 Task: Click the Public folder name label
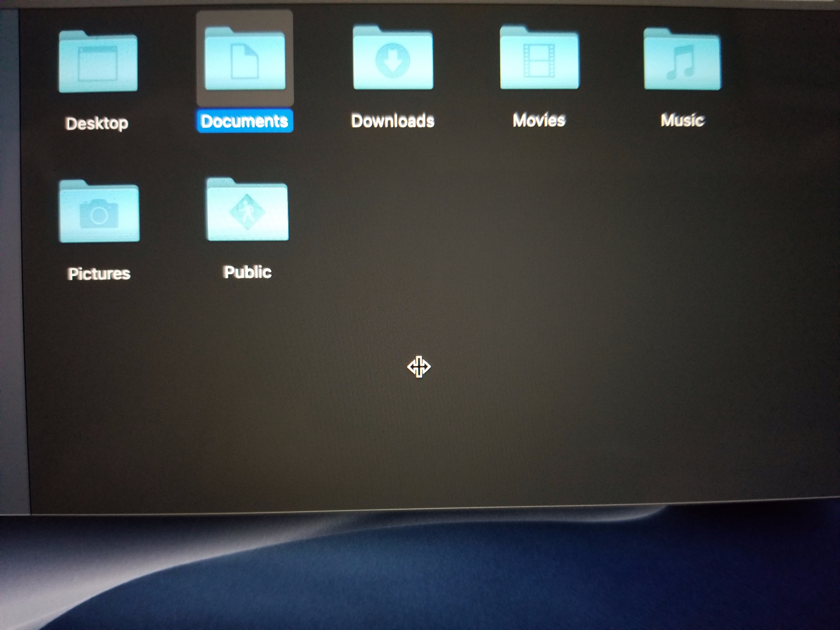(x=247, y=272)
